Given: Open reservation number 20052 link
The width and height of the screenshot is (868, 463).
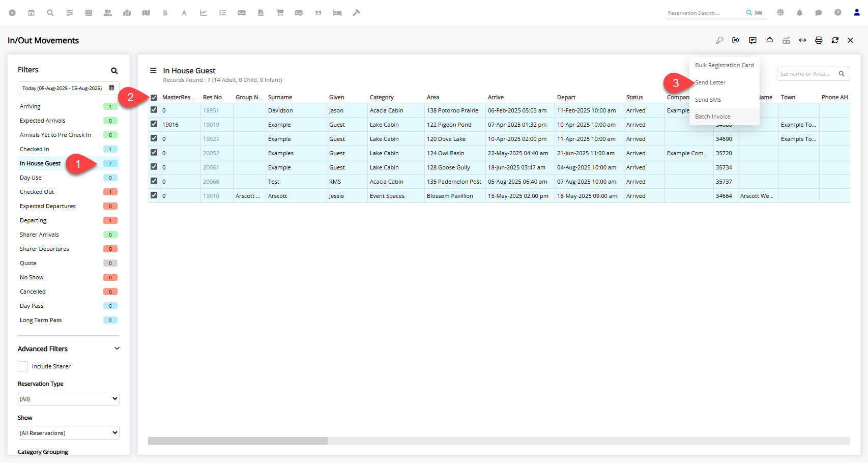Looking at the screenshot, I should [x=211, y=153].
